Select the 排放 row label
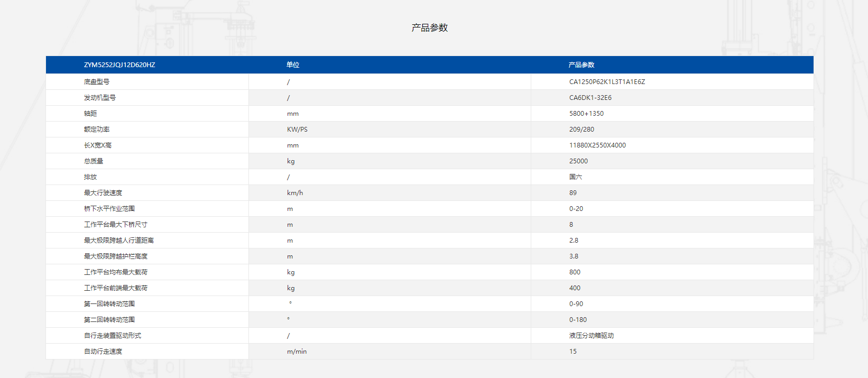The height and width of the screenshot is (378, 868). point(90,177)
